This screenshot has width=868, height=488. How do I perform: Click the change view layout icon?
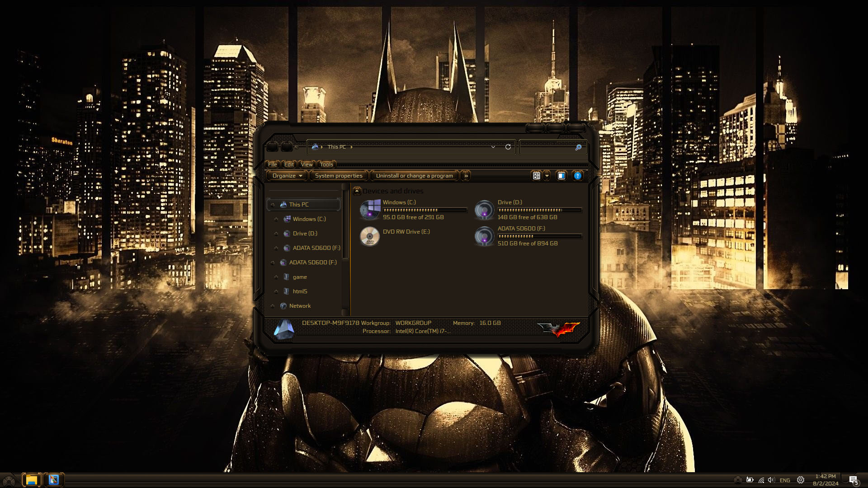(537, 176)
